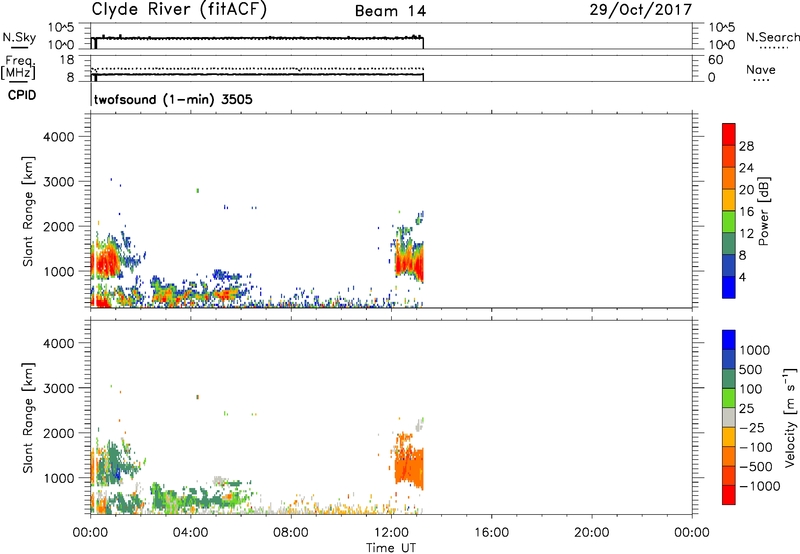Click the power colorbar blue segment below 4
The height and width of the screenshot is (554, 800).
click(729, 287)
